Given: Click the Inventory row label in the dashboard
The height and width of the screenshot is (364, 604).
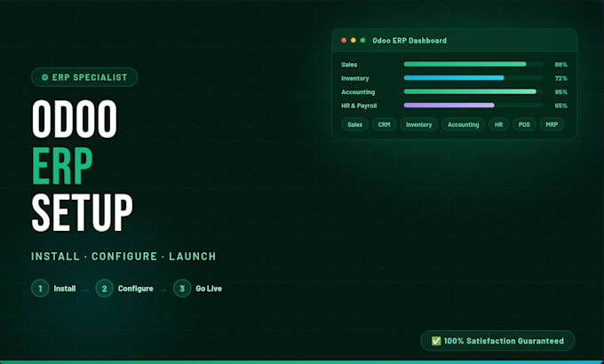Looking at the screenshot, I should 354,78.
